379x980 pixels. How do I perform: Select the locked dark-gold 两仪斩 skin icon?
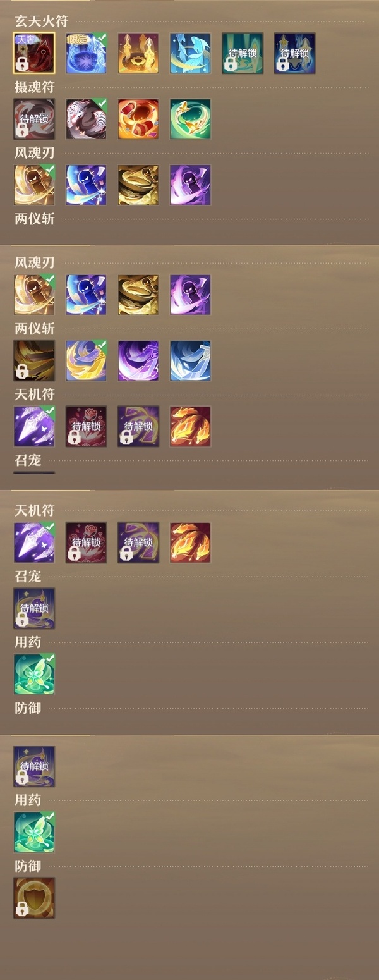[34, 360]
